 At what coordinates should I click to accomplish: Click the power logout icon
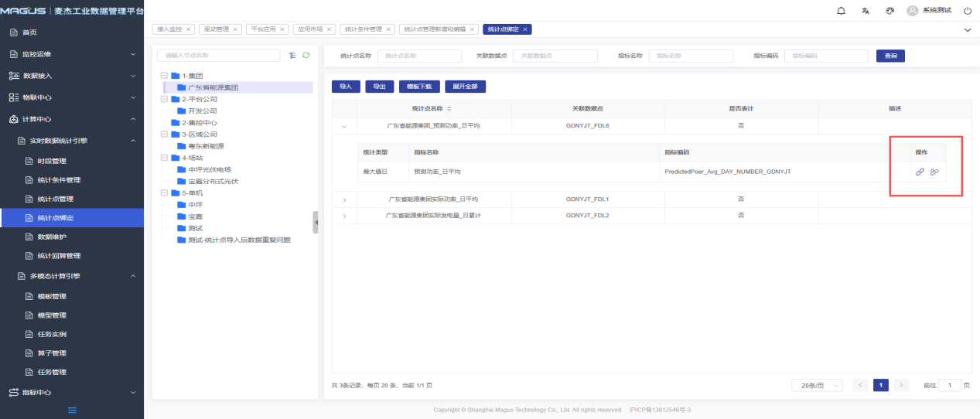(967, 11)
